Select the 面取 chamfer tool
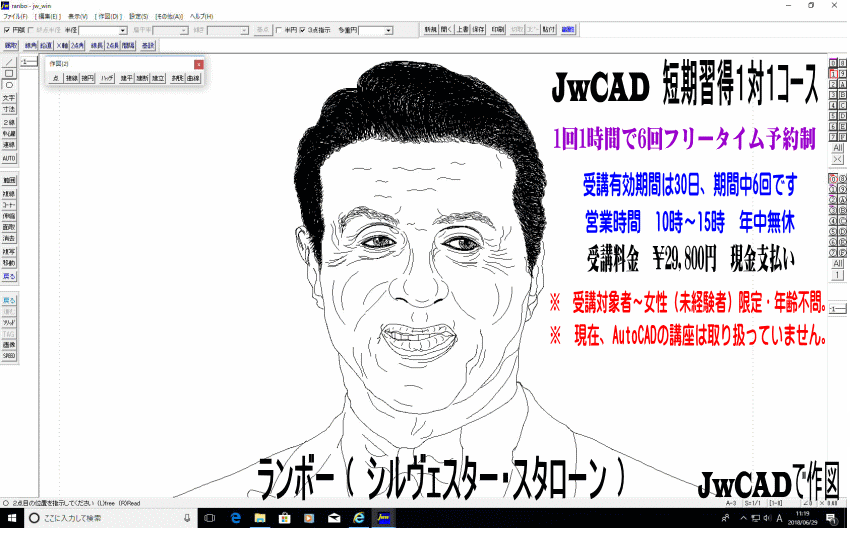This screenshot has height=535, width=850. point(9,227)
